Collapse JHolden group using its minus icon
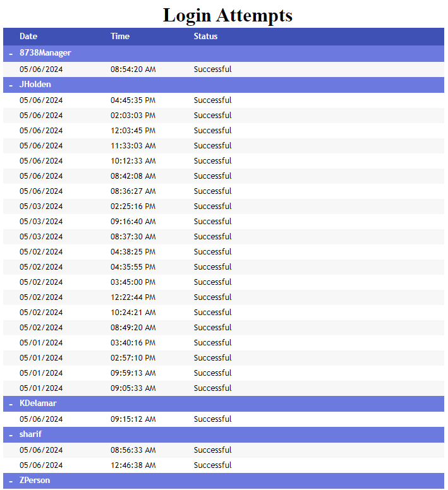 click(x=11, y=85)
